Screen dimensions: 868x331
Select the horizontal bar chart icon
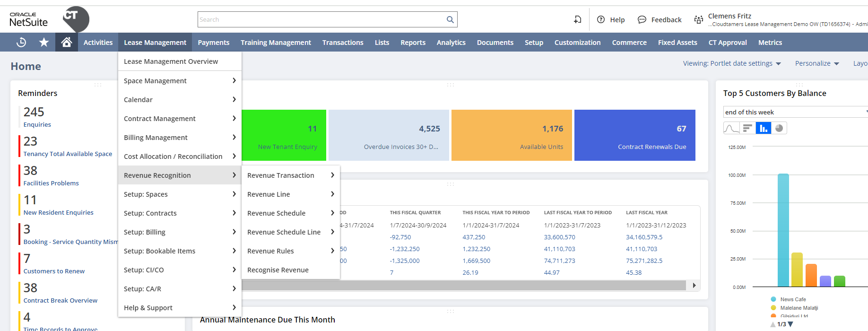point(747,128)
